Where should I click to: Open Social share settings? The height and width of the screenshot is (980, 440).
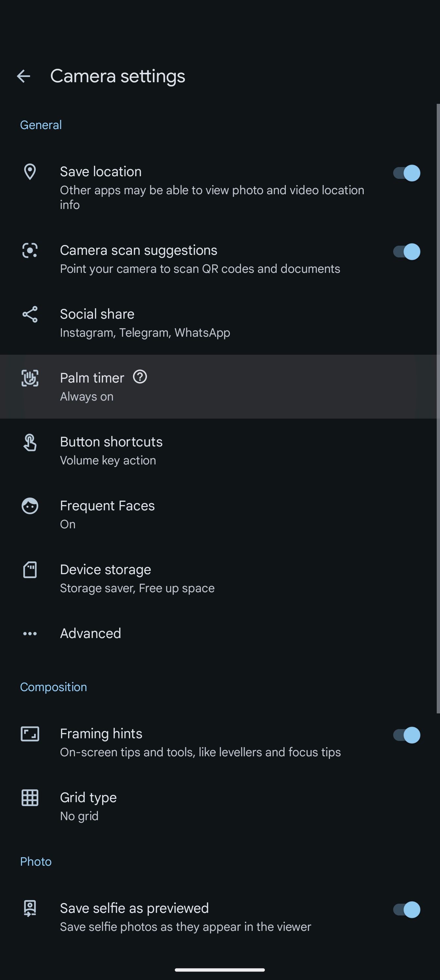pos(144,323)
